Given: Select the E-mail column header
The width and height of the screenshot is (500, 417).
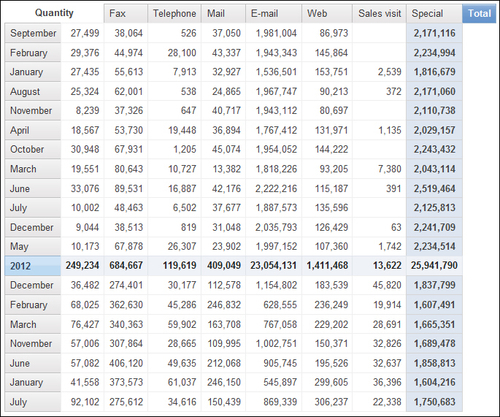Looking at the screenshot, I should [x=273, y=14].
